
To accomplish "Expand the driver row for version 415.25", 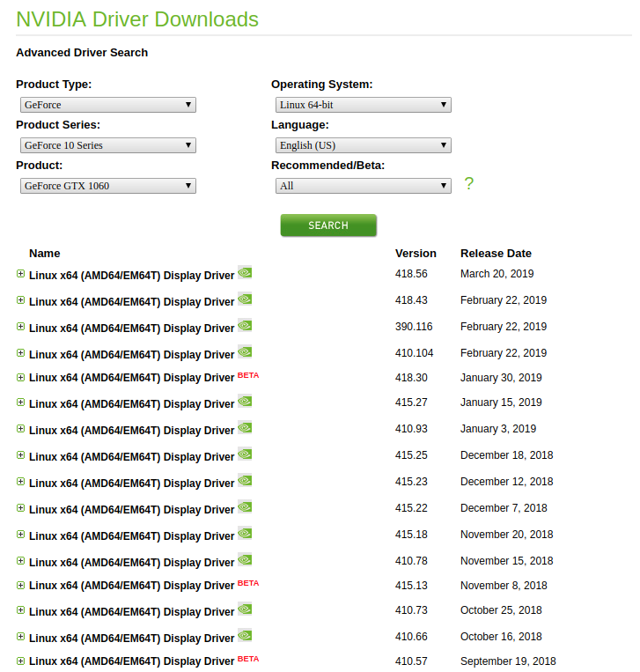I will coord(20,455).
